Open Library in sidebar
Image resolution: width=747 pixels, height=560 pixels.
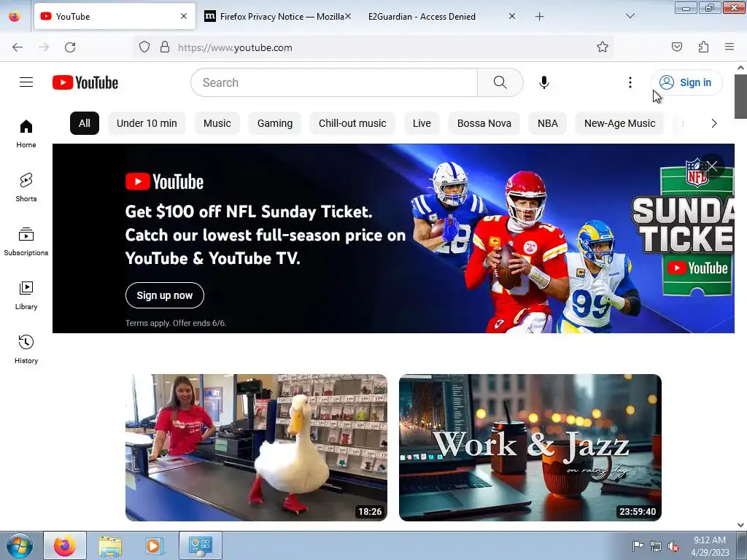click(26, 295)
